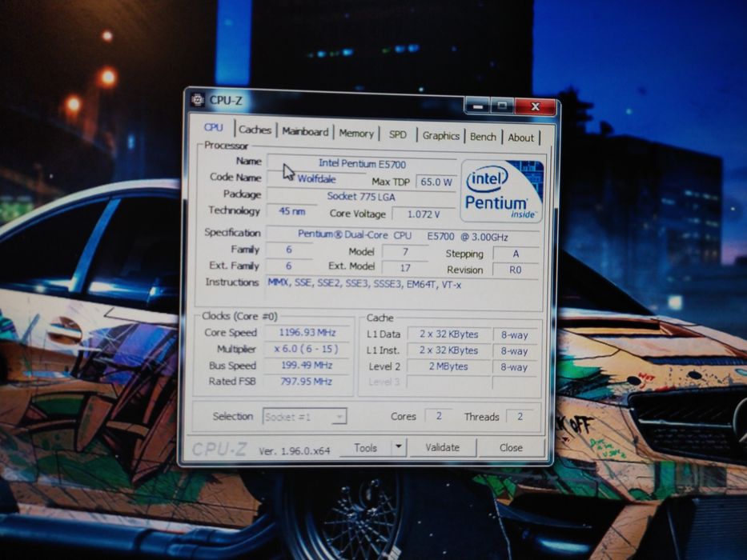Go to the SPD tab
The image size is (747, 560).
click(x=398, y=134)
